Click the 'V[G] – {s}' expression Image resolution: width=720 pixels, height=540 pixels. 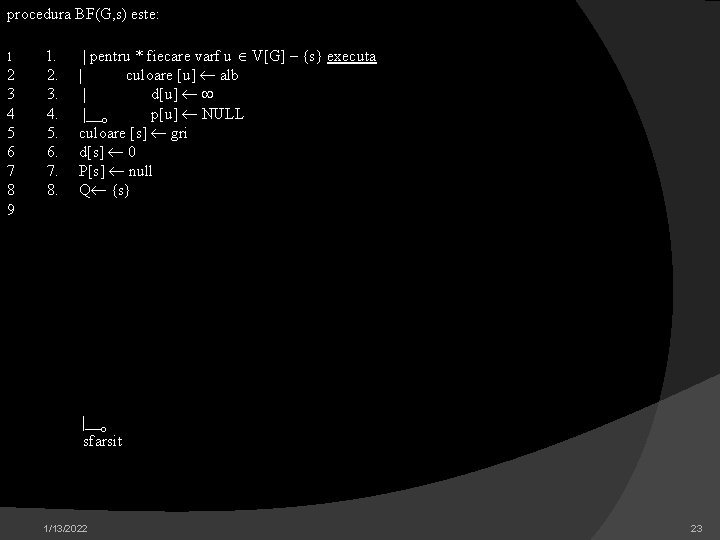pos(287,56)
